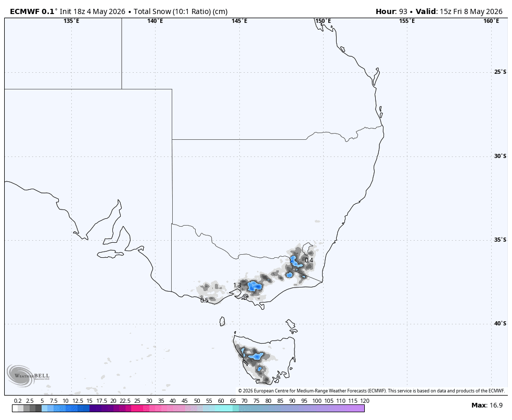Image resolution: width=512 pixels, height=420 pixels.
Task: Click the 25°S latitude label
Action: (500, 72)
